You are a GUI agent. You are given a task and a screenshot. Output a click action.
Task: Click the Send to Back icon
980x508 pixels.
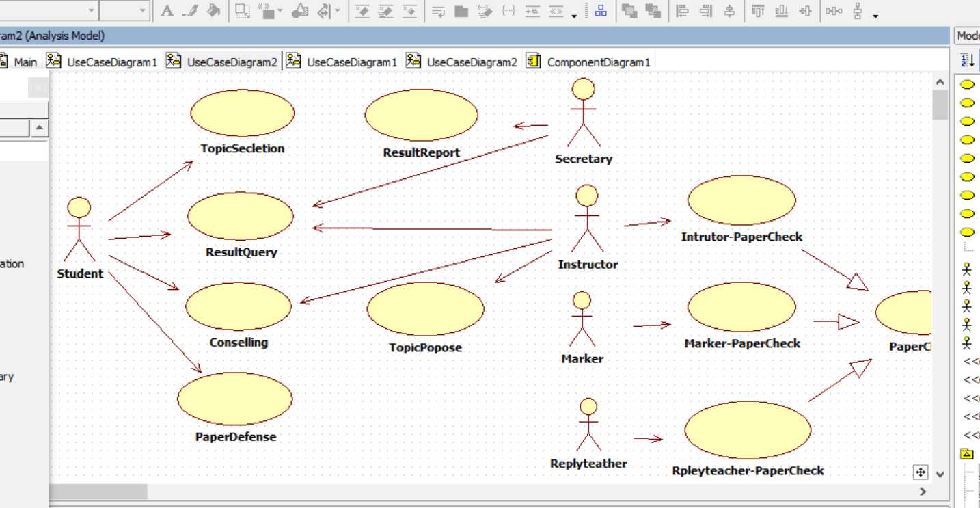(653, 11)
